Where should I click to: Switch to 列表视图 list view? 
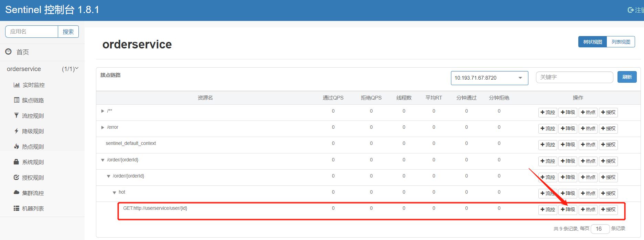pyautogui.click(x=621, y=42)
